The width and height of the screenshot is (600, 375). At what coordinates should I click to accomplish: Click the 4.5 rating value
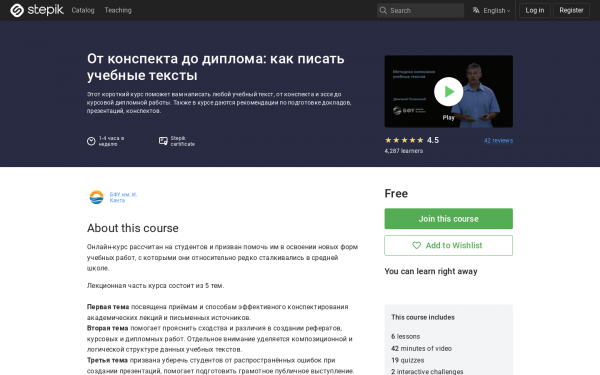point(433,140)
